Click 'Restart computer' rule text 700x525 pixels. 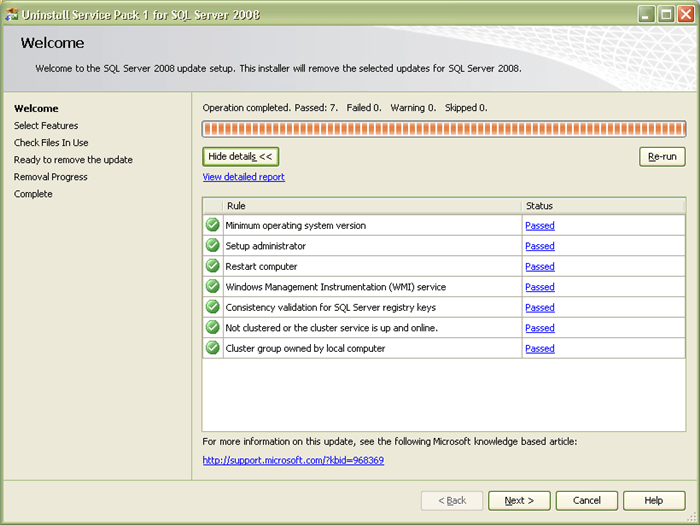261,267
